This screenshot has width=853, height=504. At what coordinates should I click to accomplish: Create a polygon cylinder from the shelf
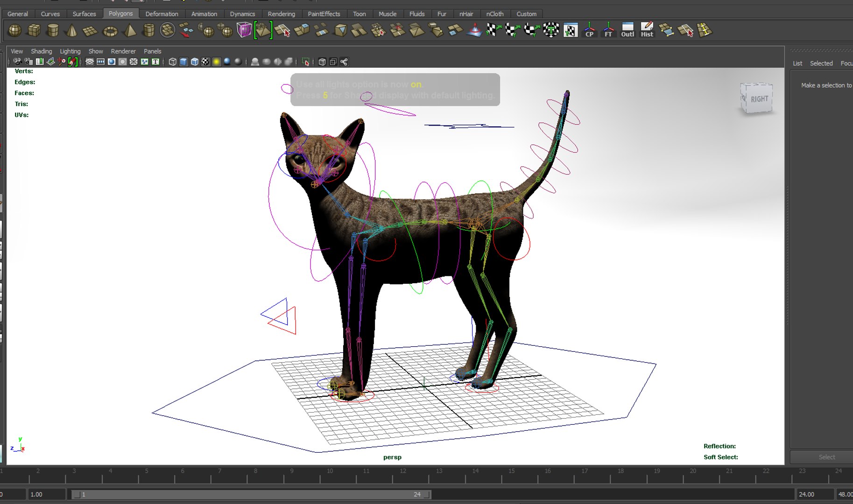pyautogui.click(x=53, y=31)
